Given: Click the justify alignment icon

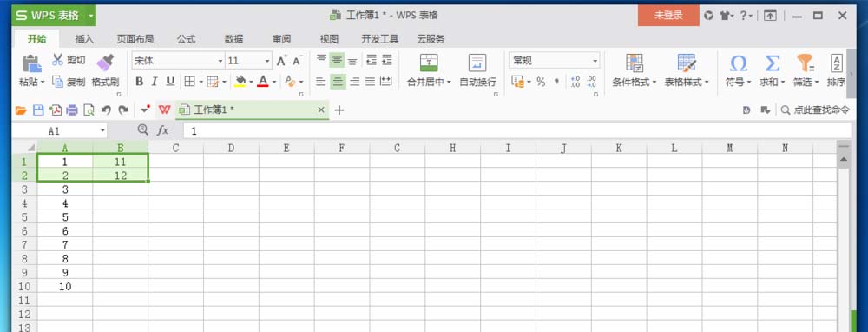Looking at the screenshot, I should (371, 82).
